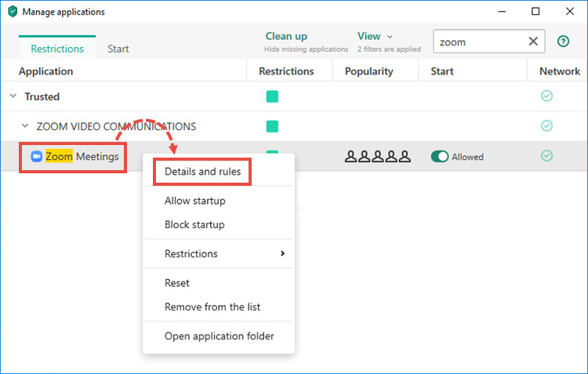The image size is (588, 374).
Task: Select Remove from the list
Action: click(x=212, y=307)
